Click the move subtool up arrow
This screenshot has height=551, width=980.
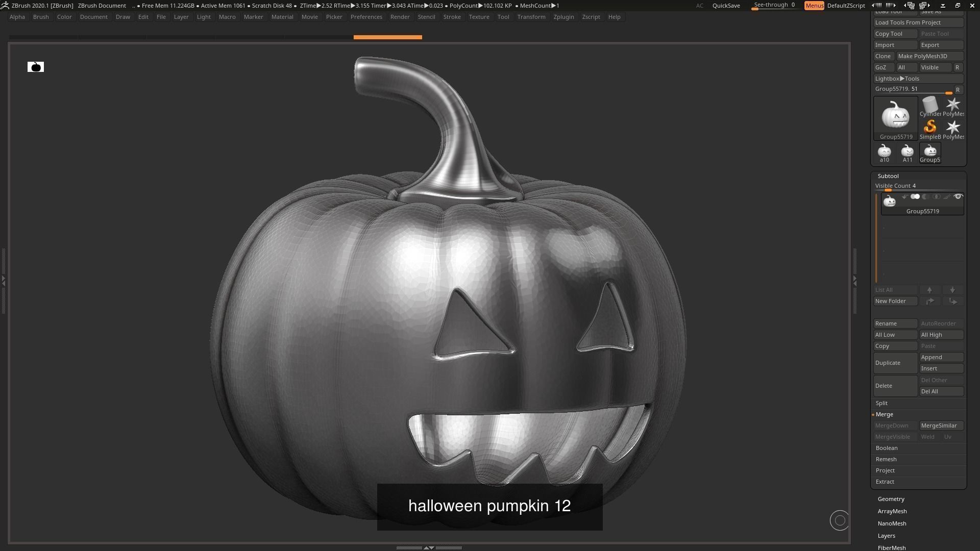click(929, 290)
